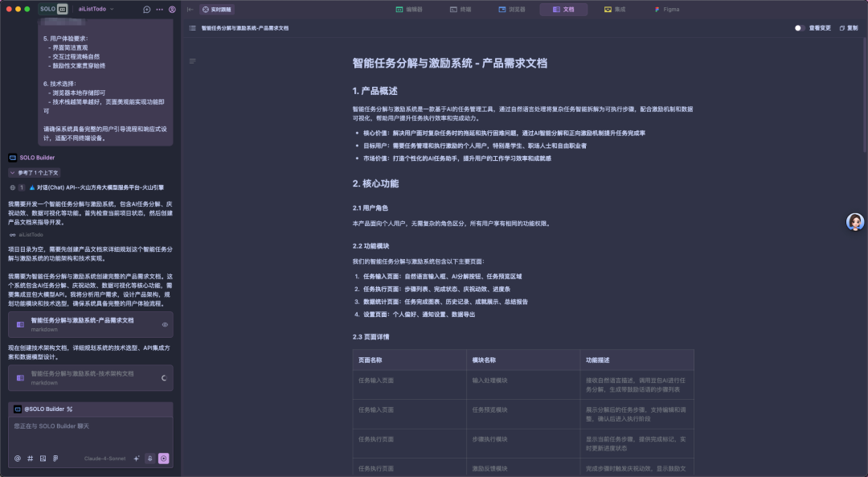Open the three-dots more options menu
The width and height of the screenshot is (868, 477).
pyautogui.click(x=159, y=10)
